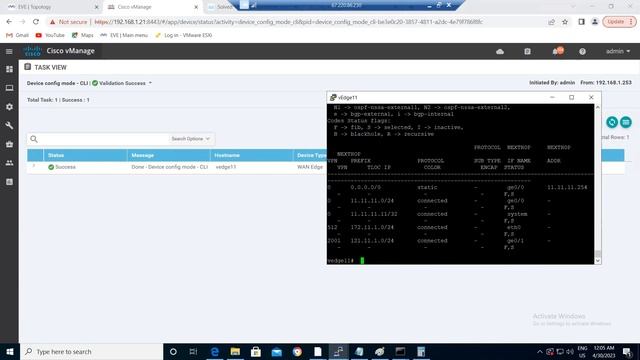The image size is (640, 360).
Task: Open the EVE | Main menu bookmark
Action: pos(124,35)
